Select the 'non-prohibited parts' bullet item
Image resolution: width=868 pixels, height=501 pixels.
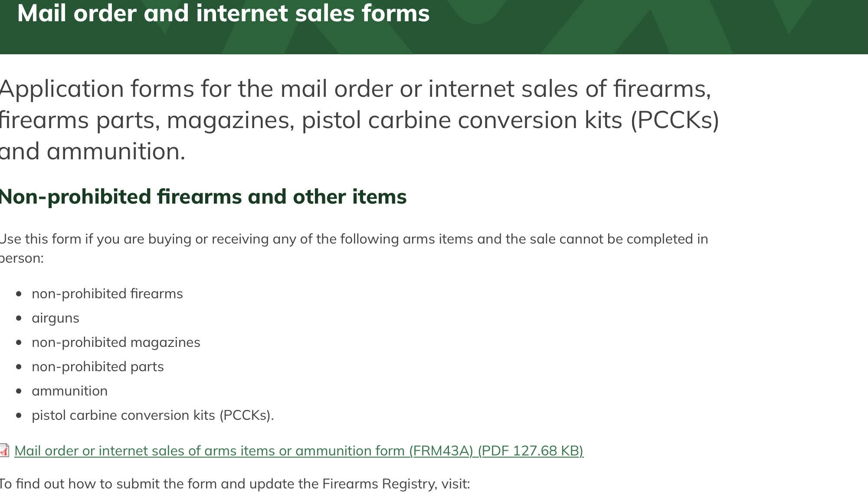98,367
